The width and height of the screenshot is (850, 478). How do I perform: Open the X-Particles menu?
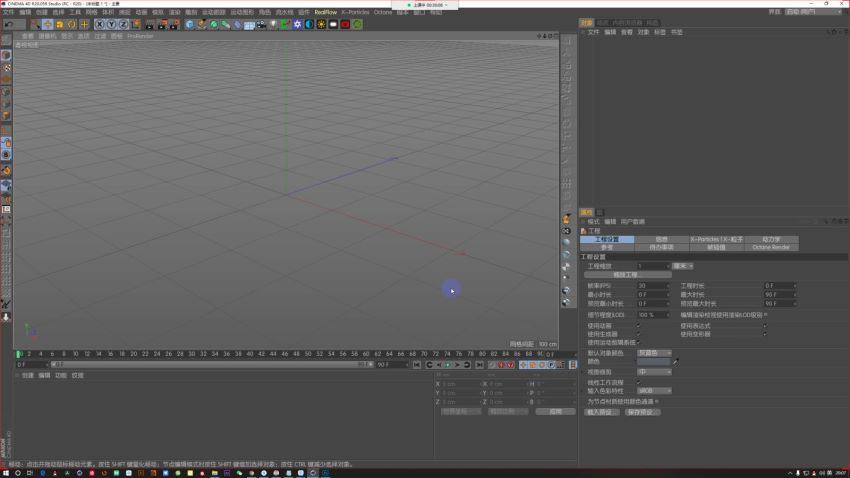[355, 12]
